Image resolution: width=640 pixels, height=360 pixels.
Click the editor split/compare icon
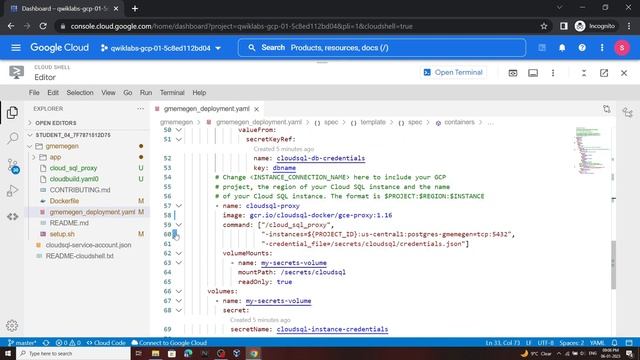[607, 109]
